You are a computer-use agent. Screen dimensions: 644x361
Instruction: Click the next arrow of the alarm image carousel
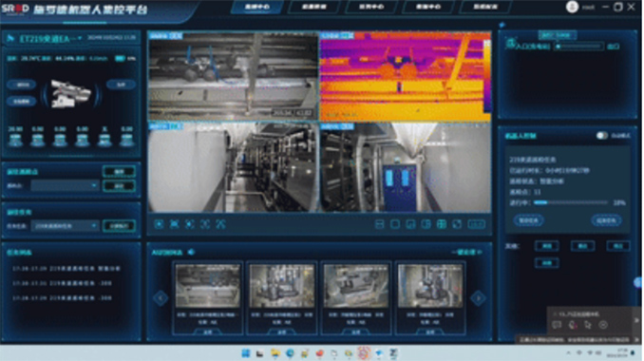tap(478, 298)
